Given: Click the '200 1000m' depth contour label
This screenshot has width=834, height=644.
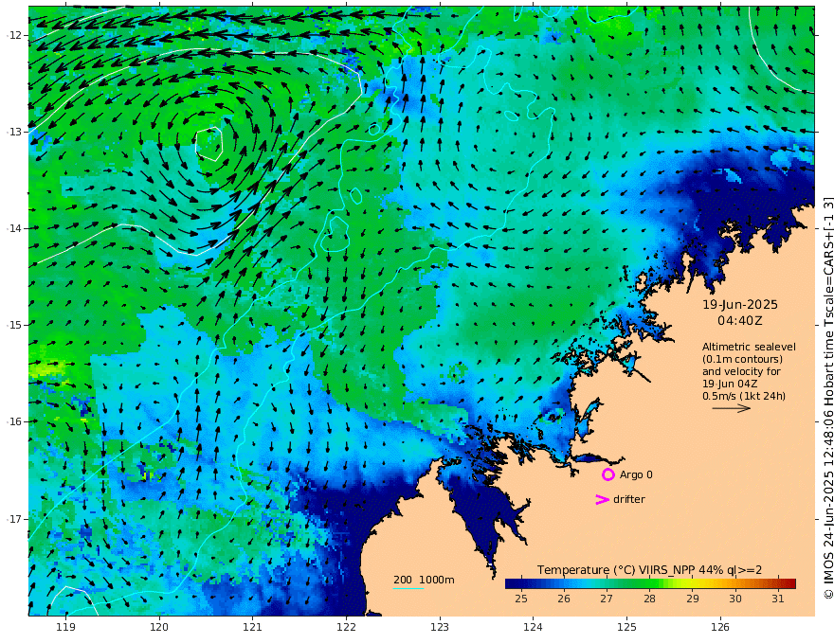Looking at the screenshot, I should point(424,580).
